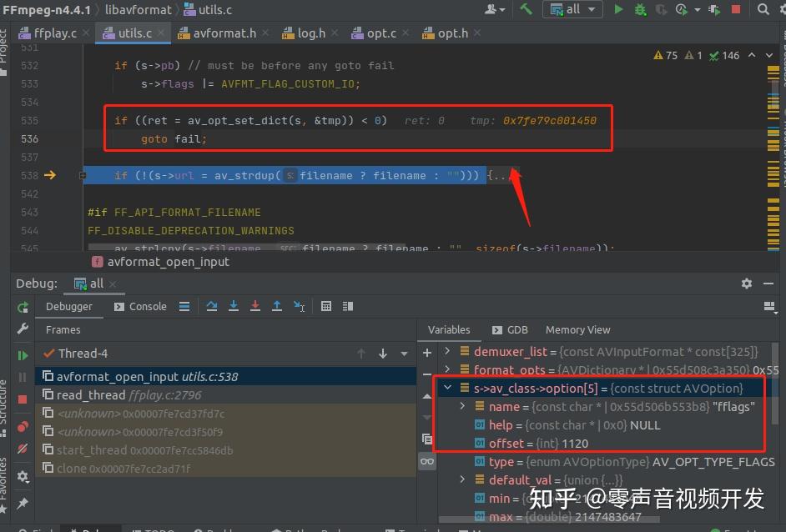The image size is (786, 532).
Task: Resume program with green play icon
Action: tap(23, 356)
